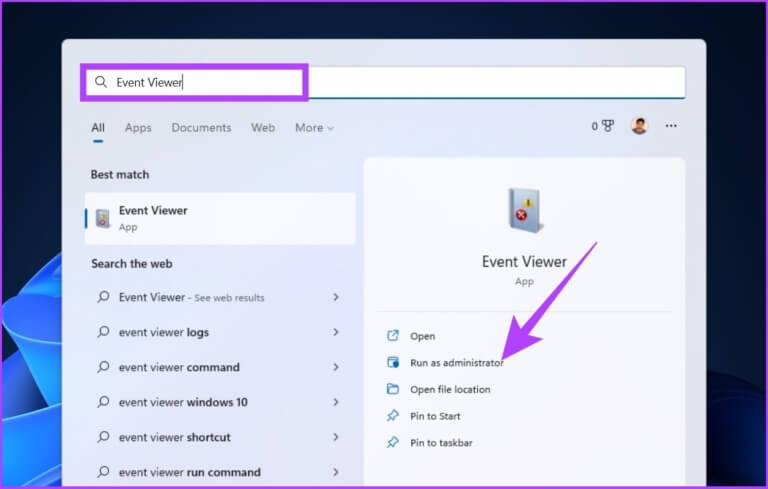This screenshot has height=489, width=768.
Task: Click the Open file location folder icon
Action: coord(393,389)
